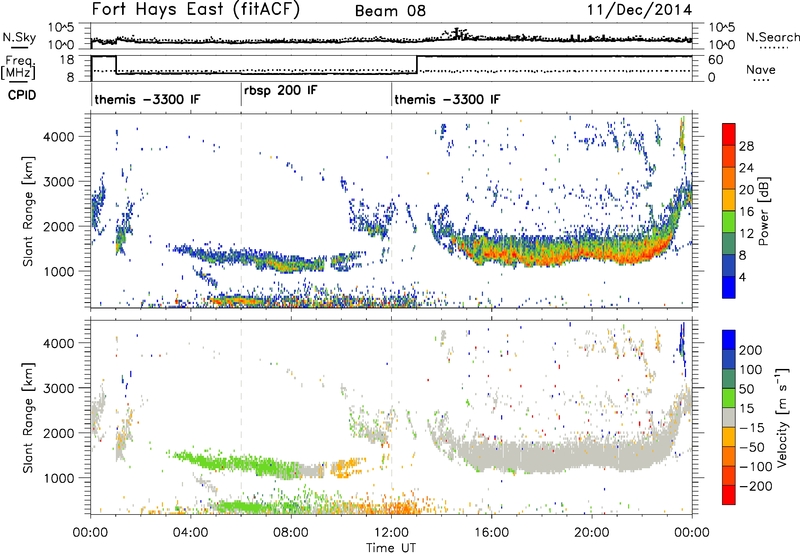Click the gray segment of Velocity colorbar
The height and width of the screenshot is (554, 800).
pyautogui.click(x=729, y=418)
